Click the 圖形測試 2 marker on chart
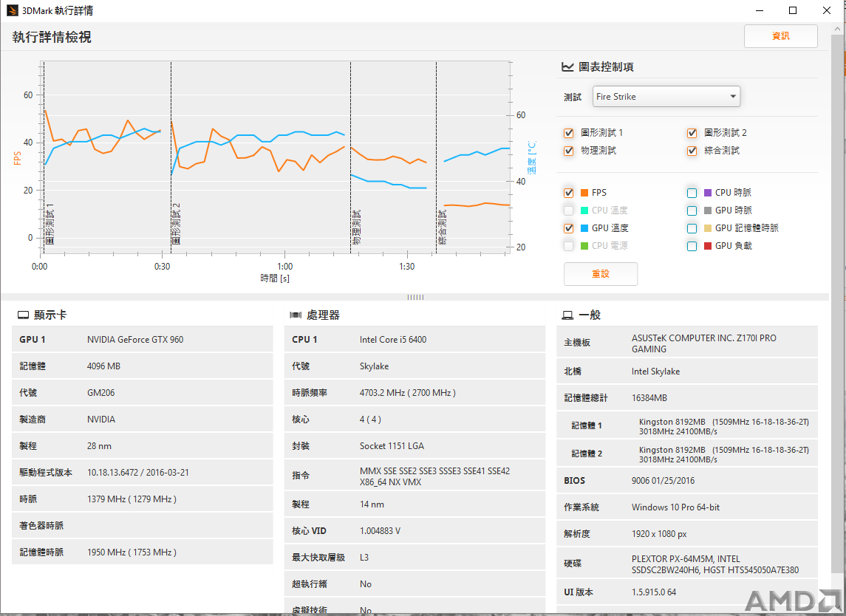This screenshot has width=846, height=616. (176, 224)
